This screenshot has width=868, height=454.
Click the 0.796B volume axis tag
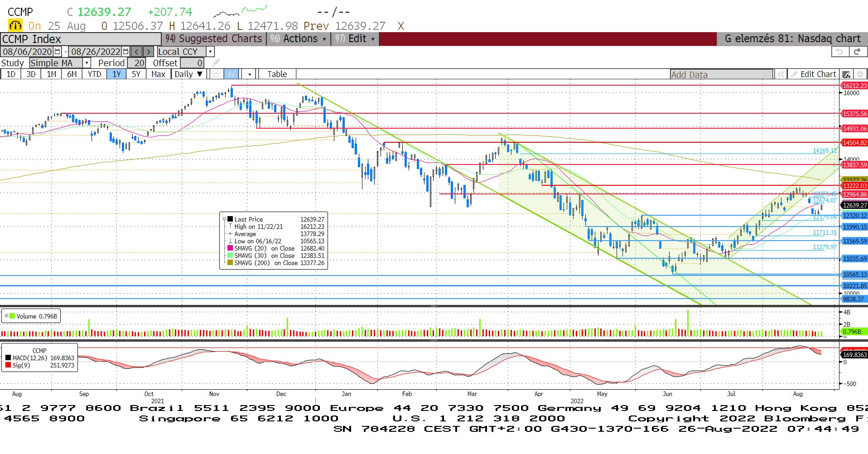tap(854, 332)
